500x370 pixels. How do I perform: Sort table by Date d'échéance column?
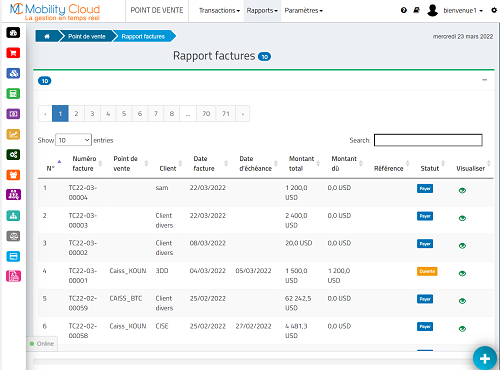click(257, 164)
